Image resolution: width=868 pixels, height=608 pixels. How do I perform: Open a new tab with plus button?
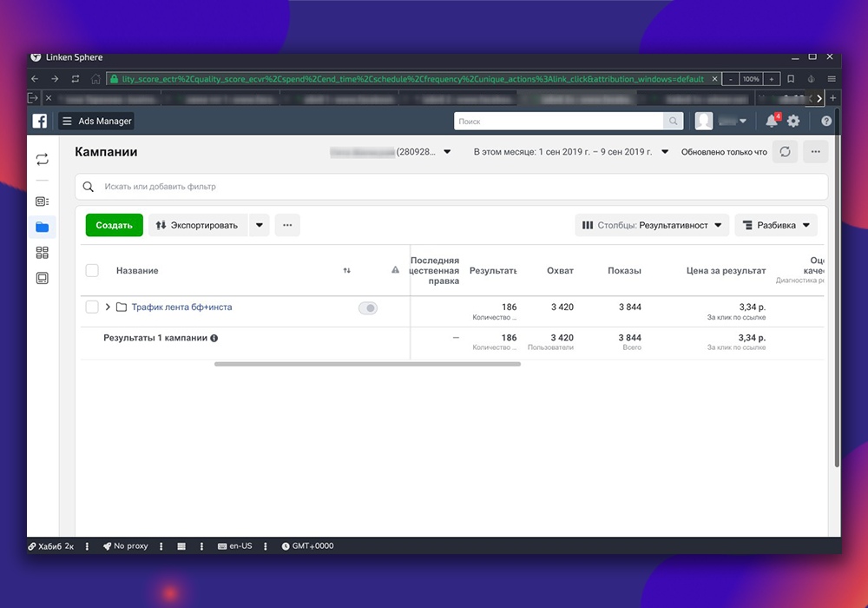832,98
